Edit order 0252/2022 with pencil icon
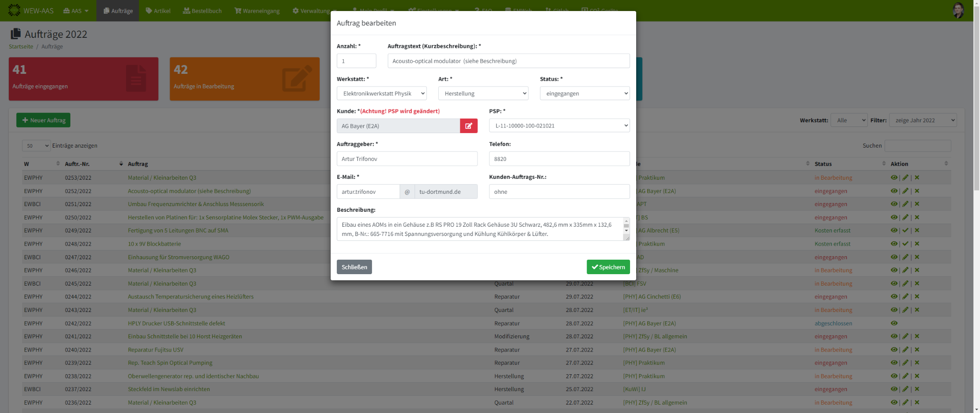Image resolution: width=980 pixels, height=413 pixels. point(905,191)
